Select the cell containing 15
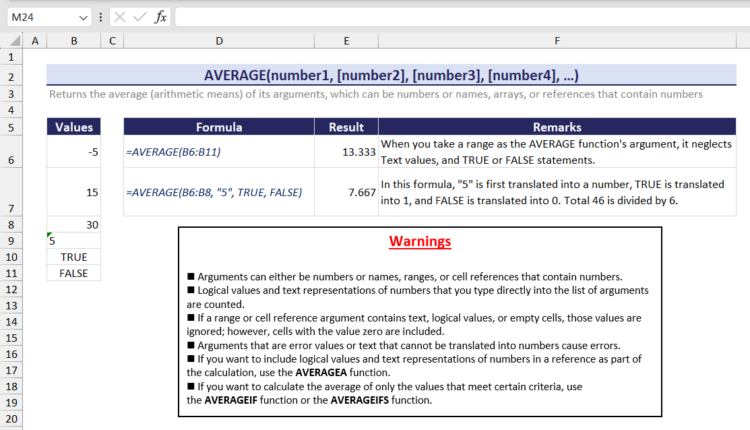This screenshot has height=430, width=750. [74, 192]
